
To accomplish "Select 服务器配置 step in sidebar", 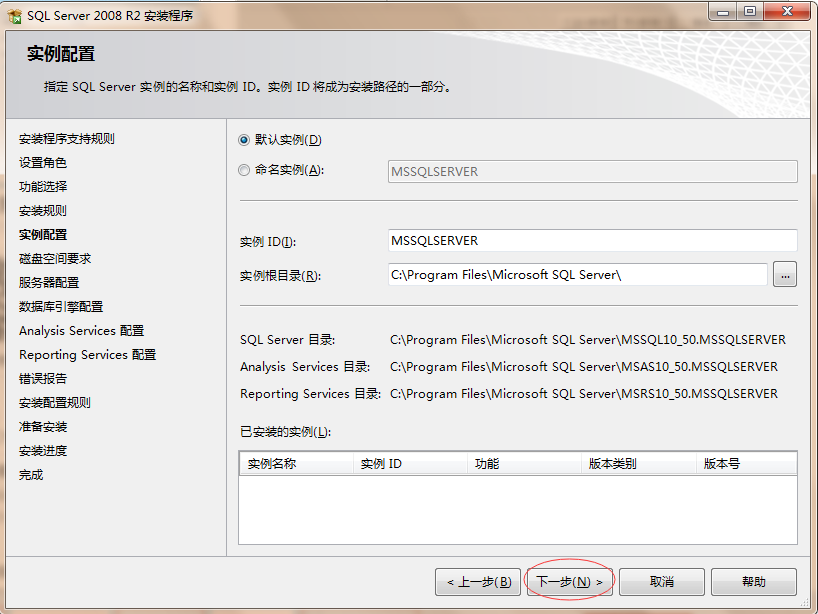I will pos(49,283).
